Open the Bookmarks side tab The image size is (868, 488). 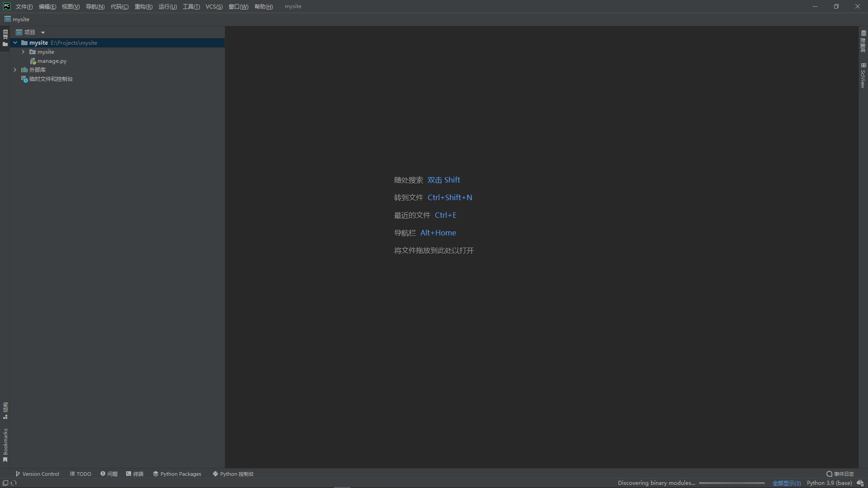[5, 445]
